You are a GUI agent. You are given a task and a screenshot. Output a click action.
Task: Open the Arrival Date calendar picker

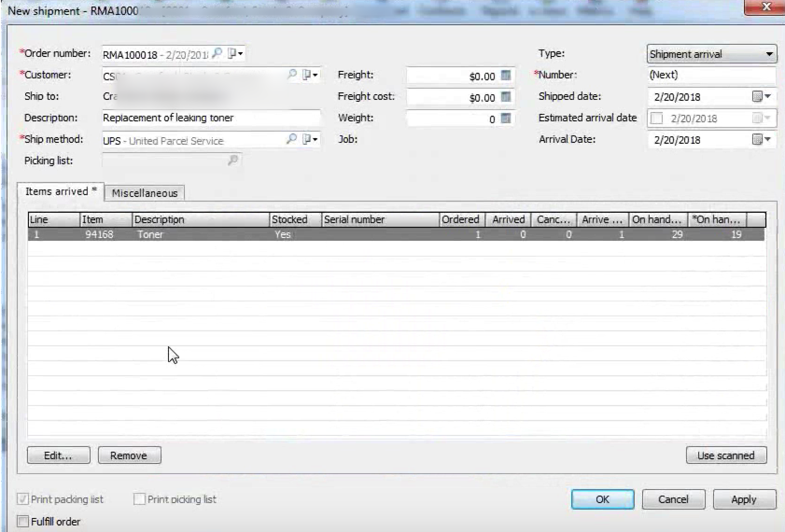click(x=762, y=140)
